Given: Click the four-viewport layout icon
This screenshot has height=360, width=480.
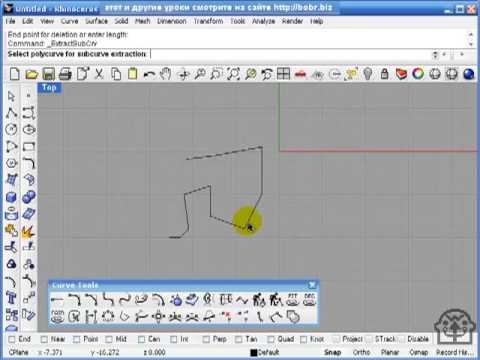Looking at the screenshot, I should point(283,74).
